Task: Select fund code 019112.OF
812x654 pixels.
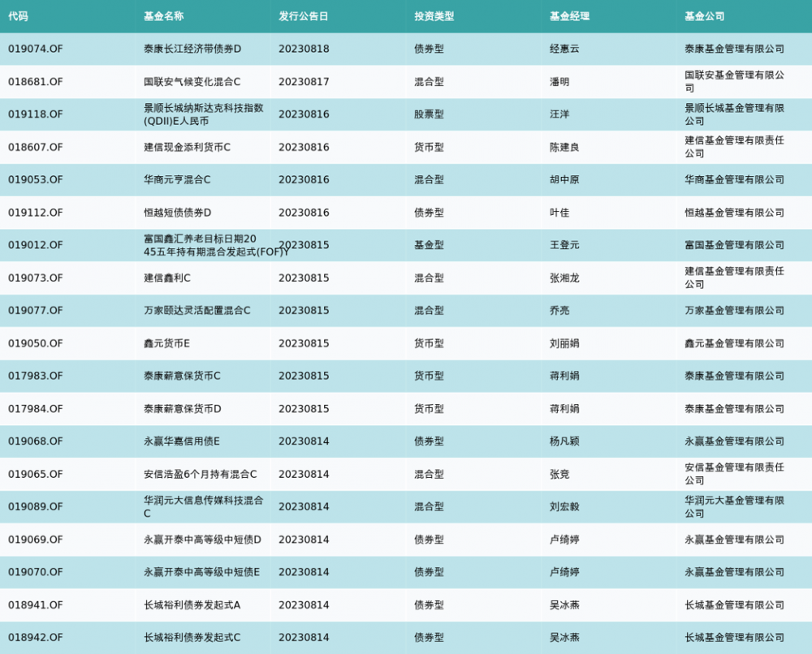Action: tap(35, 213)
